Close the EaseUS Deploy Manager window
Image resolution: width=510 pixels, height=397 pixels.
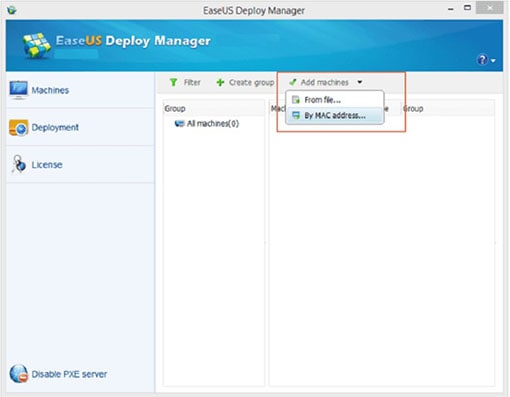[489, 8]
